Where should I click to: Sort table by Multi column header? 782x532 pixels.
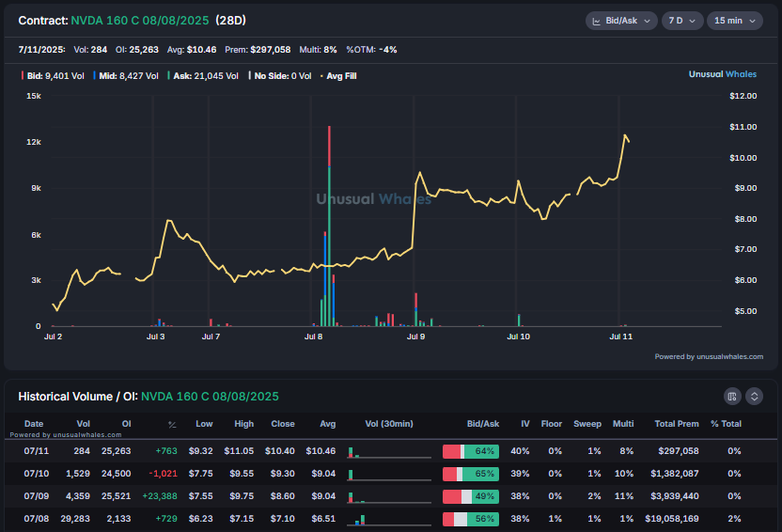(x=623, y=424)
